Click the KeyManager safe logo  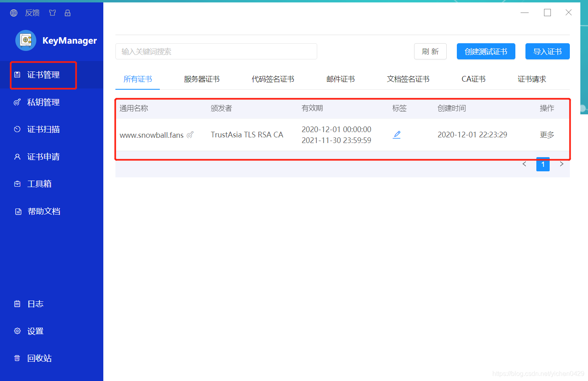point(26,40)
